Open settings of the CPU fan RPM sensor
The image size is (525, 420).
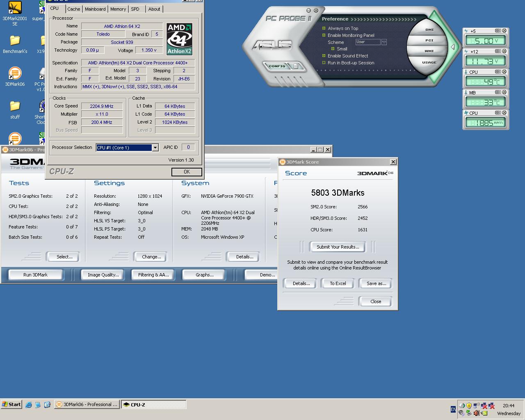tap(498, 113)
